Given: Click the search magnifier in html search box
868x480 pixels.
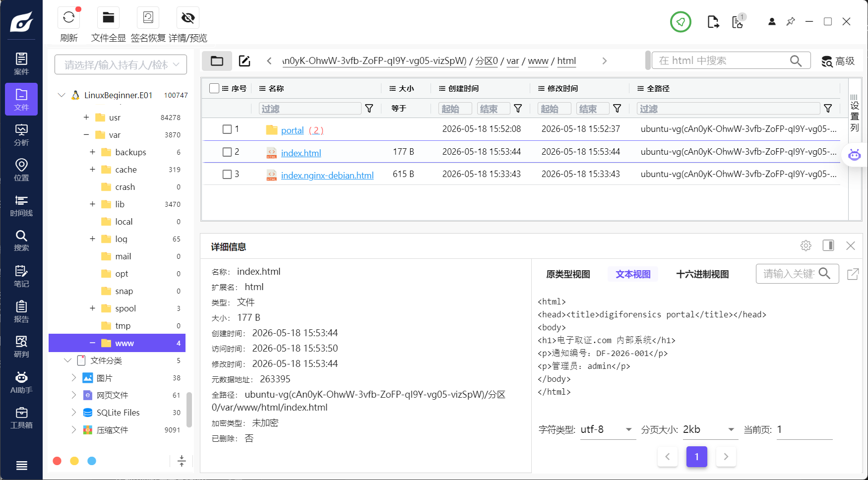Looking at the screenshot, I should pyautogui.click(x=796, y=60).
